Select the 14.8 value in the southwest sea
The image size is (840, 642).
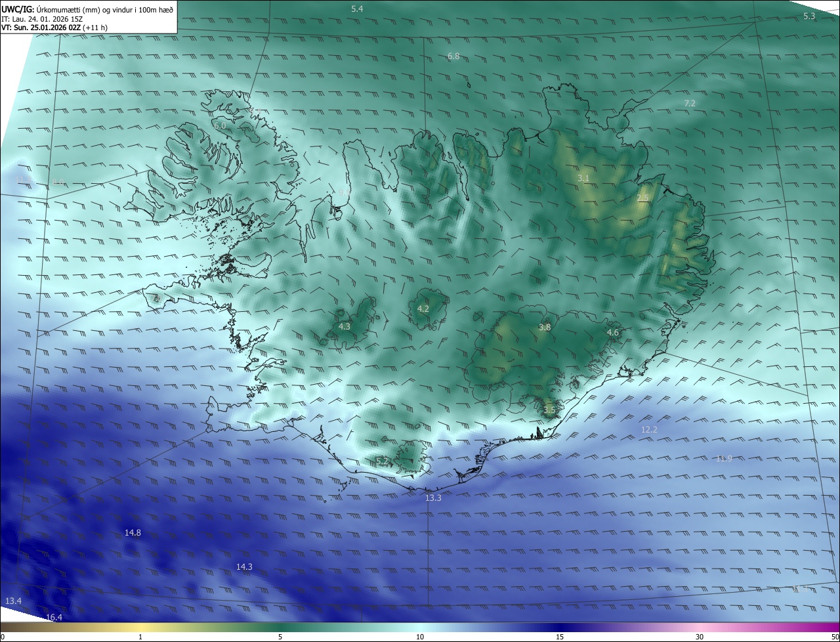(x=133, y=532)
